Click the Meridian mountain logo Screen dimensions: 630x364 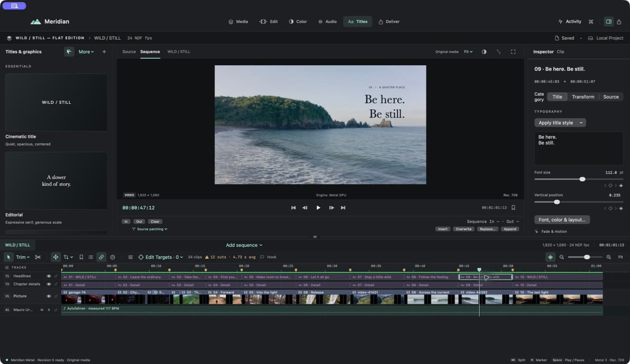36,21
